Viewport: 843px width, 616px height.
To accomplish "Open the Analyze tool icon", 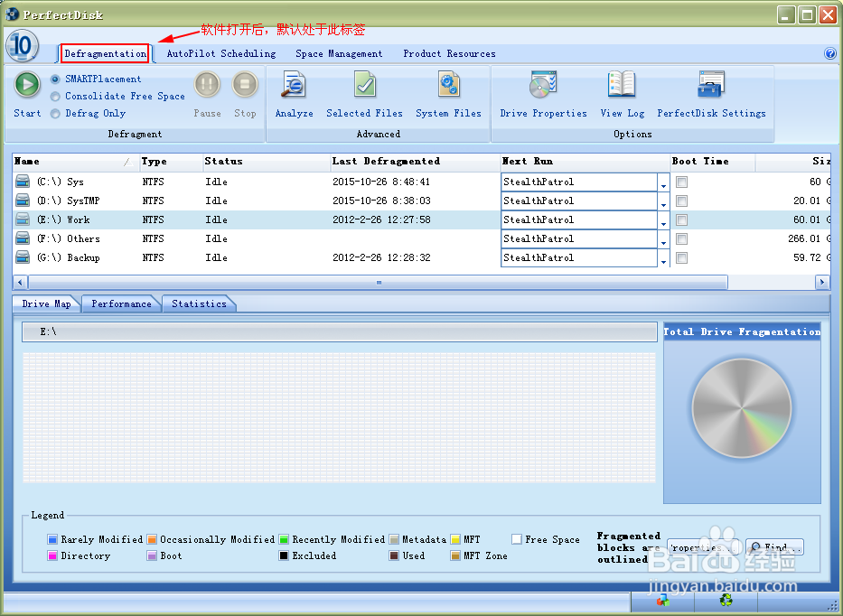I will 294,85.
